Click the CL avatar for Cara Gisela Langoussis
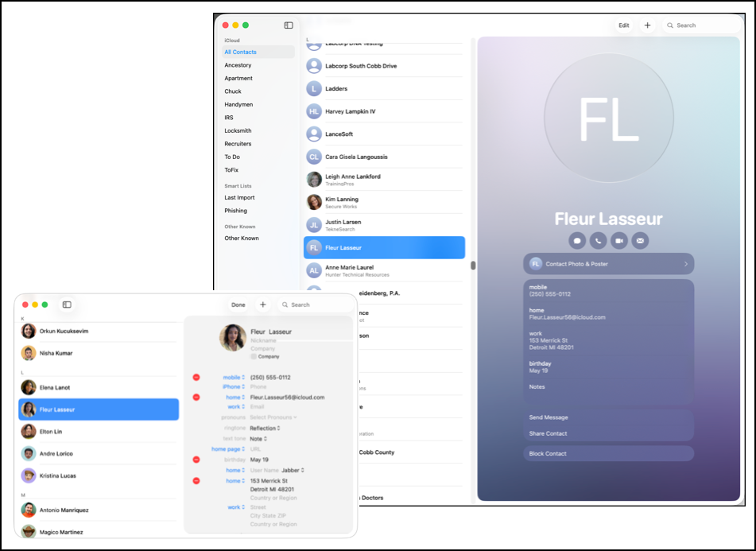Screen dimensions: 756x551 tap(314, 157)
